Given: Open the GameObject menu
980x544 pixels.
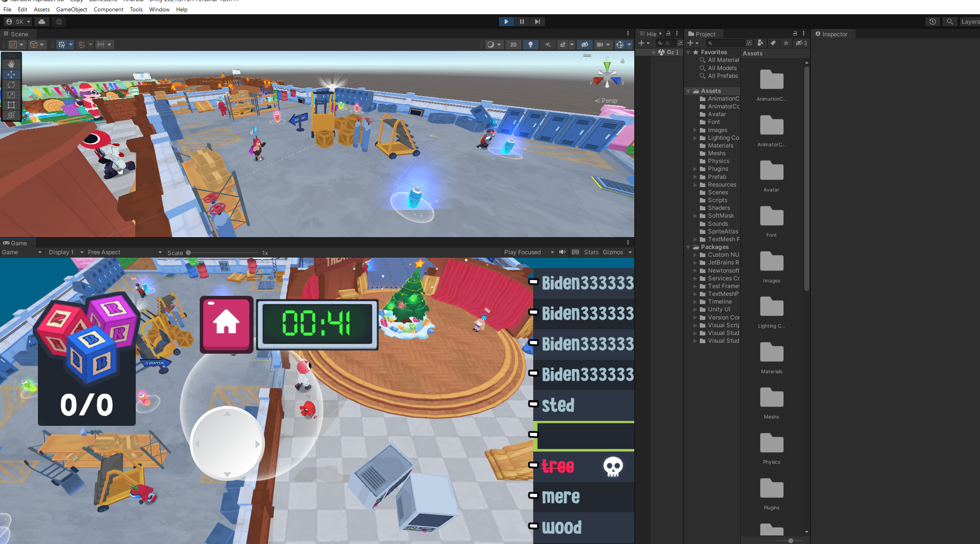Looking at the screenshot, I should click(x=72, y=9).
